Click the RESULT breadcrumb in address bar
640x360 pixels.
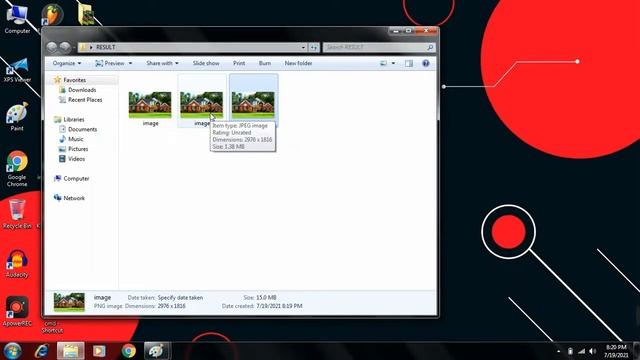point(105,47)
